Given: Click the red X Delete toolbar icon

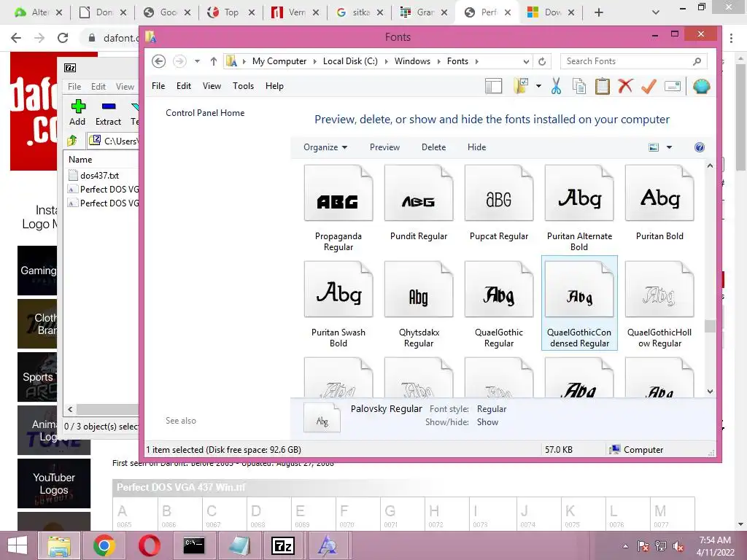Looking at the screenshot, I should [625, 86].
